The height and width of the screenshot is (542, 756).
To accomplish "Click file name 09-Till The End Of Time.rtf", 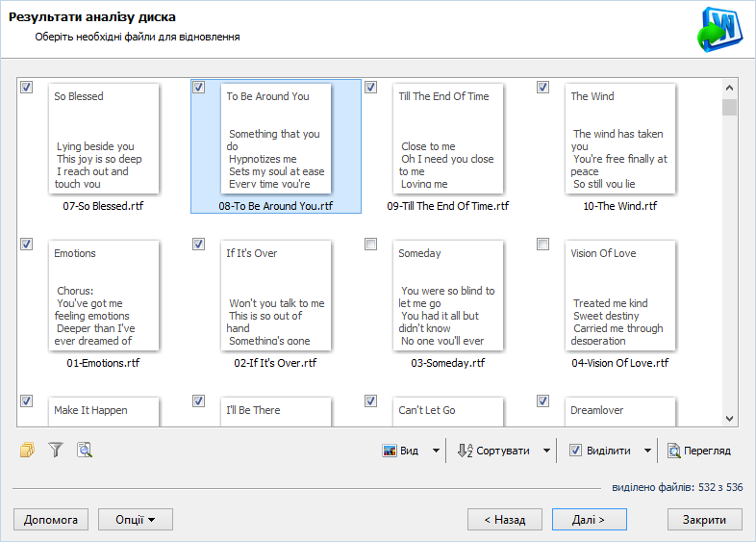I will tap(448, 206).
